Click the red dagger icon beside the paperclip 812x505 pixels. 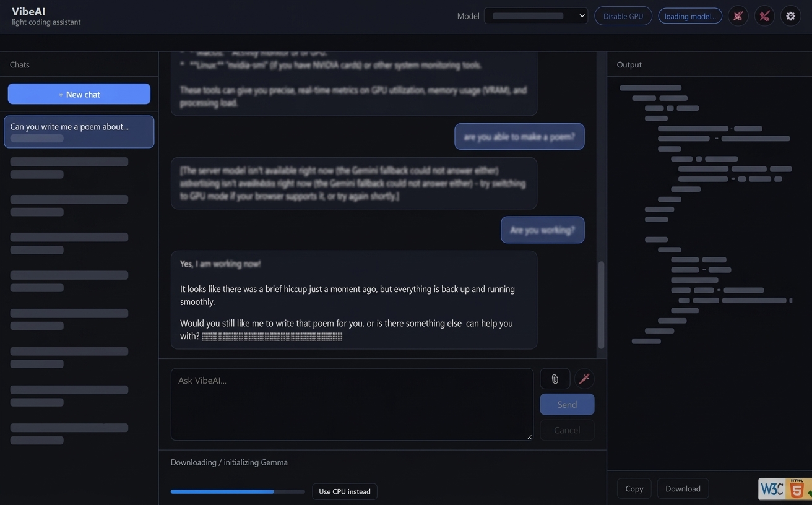(584, 379)
